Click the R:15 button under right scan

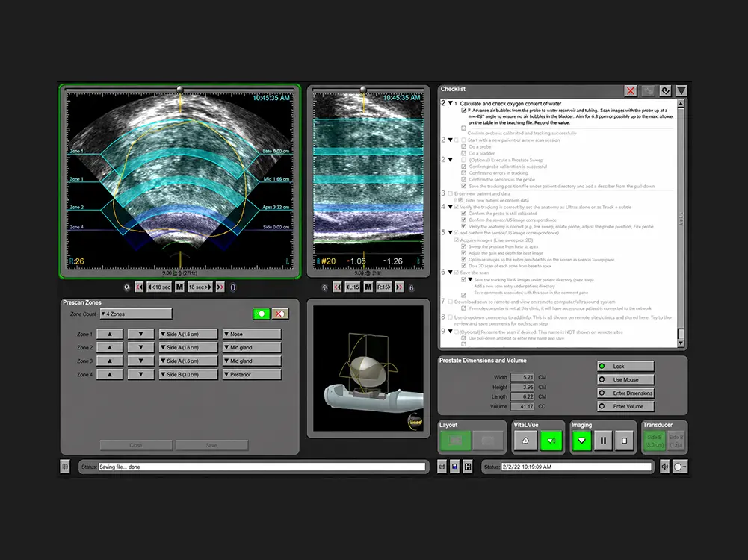pos(383,287)
